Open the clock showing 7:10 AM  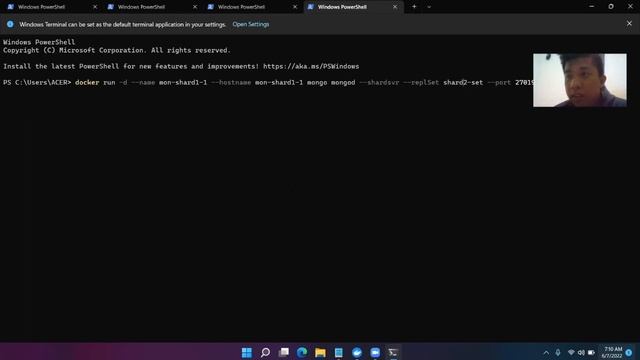[612, 353]
